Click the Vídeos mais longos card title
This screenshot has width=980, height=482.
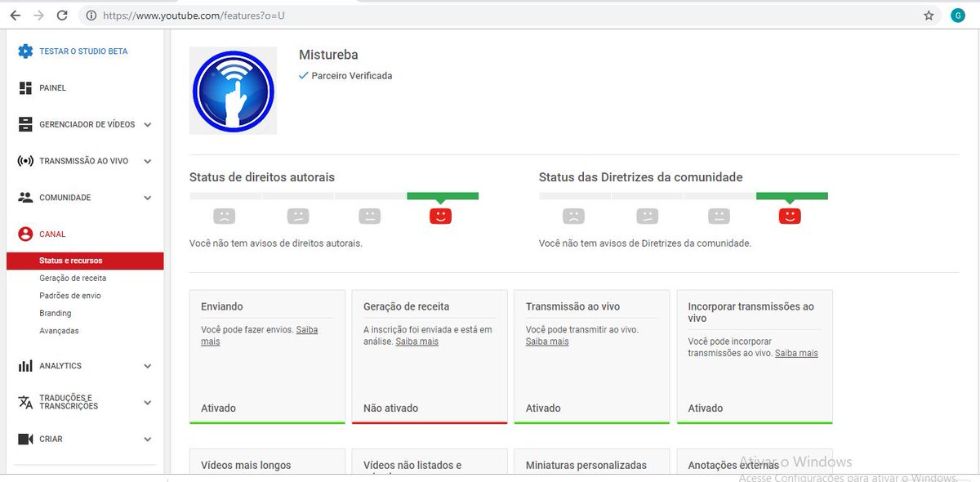pyautogui.click(x=246, y=465)
